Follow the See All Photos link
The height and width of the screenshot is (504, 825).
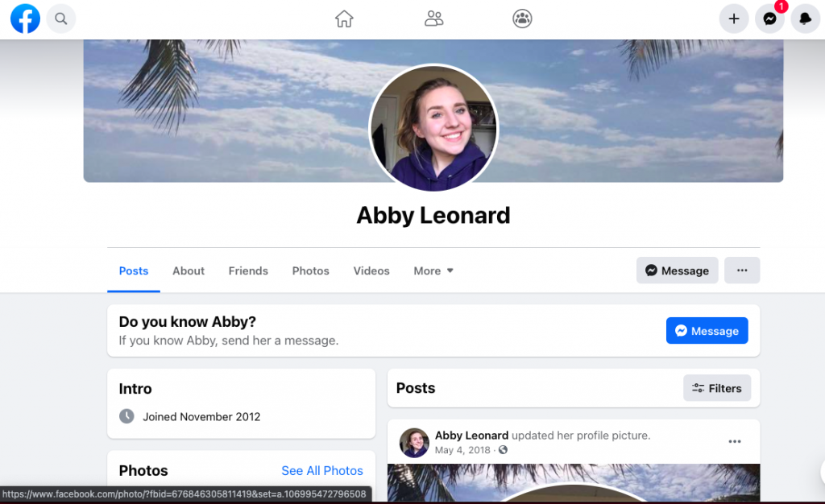coord(322,470)
